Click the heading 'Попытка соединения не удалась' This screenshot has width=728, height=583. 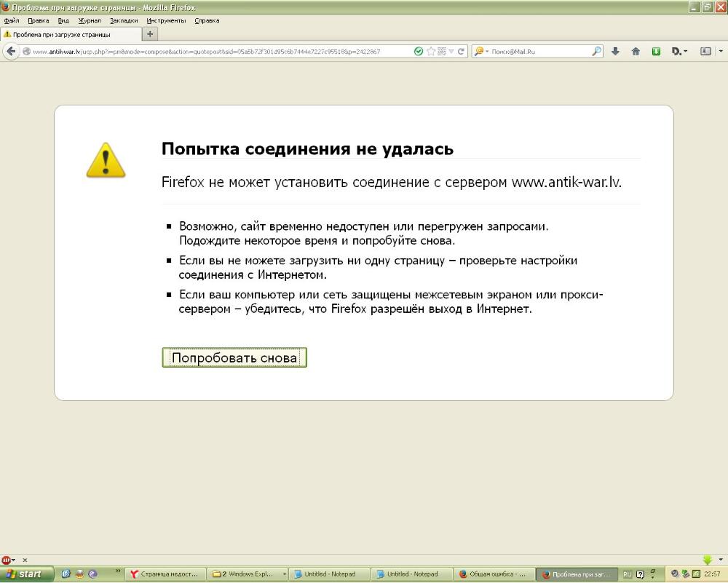click(x=307, y=149)
